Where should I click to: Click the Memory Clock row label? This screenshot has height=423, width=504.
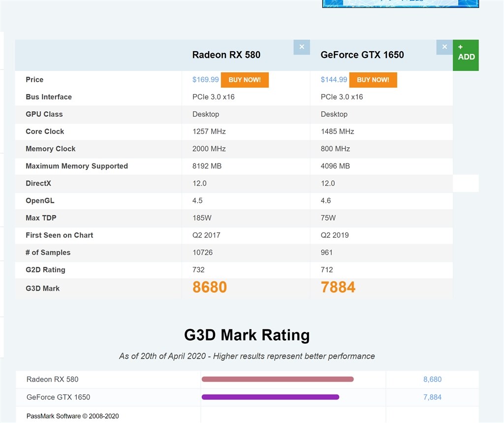51,149
